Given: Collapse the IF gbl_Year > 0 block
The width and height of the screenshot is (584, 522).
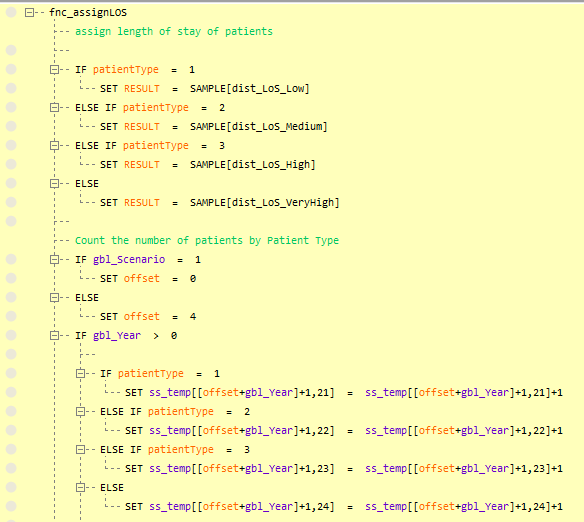Looking at the screenshot, I should pos(54,335).
